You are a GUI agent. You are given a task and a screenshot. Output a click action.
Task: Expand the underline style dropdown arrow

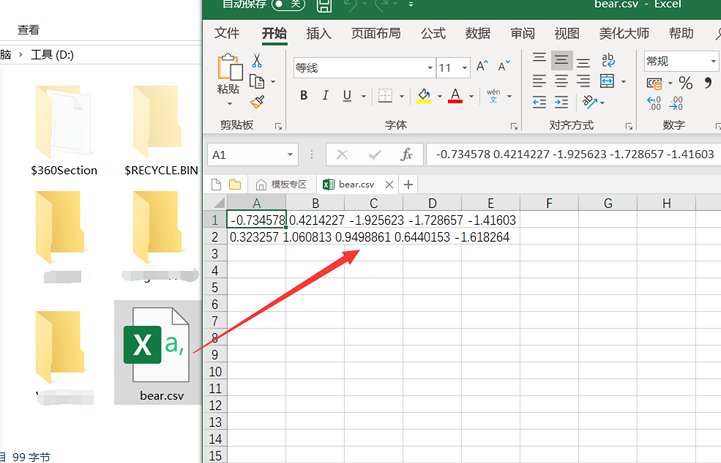click(364, 96)
